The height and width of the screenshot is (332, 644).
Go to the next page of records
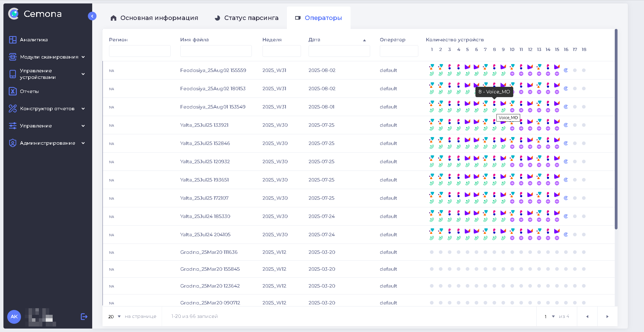point(607,317)
